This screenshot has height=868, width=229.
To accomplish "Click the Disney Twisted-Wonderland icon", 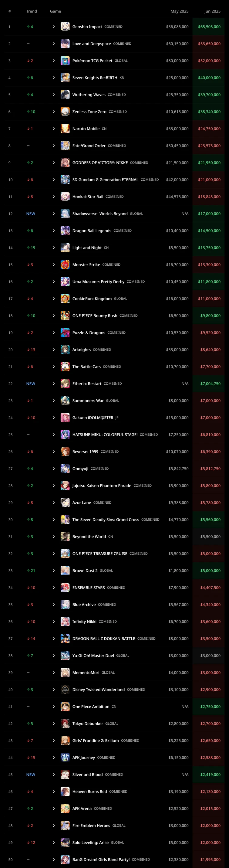I will (x=65, y=689).
